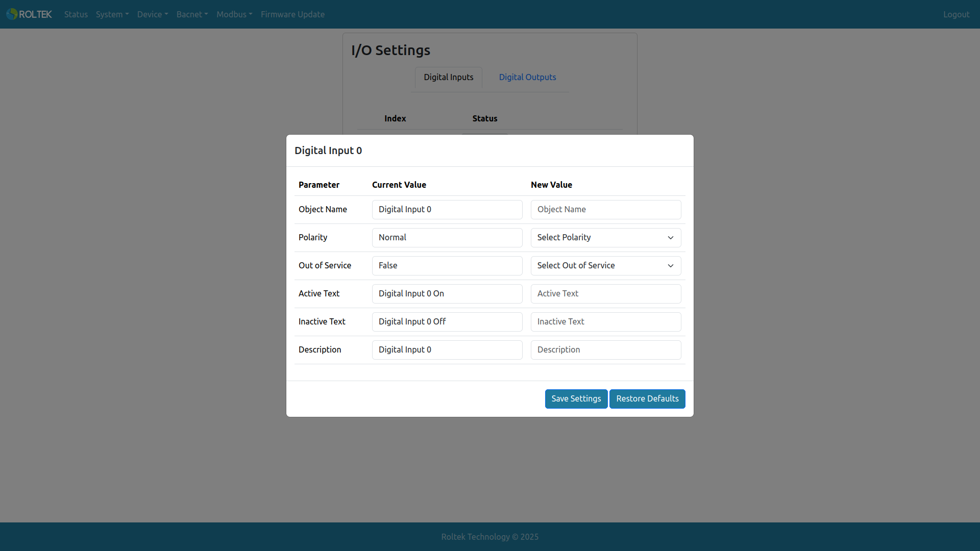
Task: Click the new Inactive Text input field
Action: coord(606,322)
